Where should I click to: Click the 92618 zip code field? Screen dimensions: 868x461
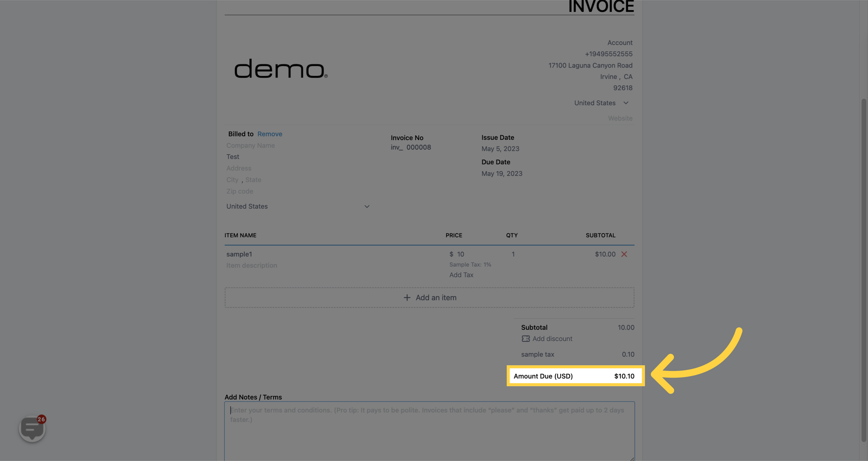click(x=623, y=88)
